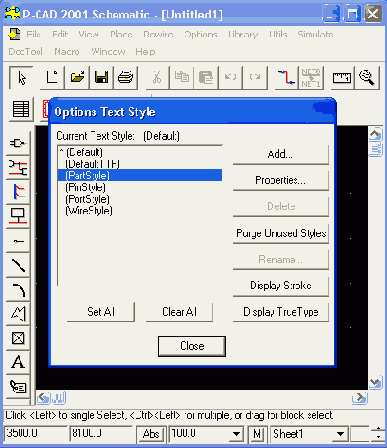The width and height of the screenshot is (387, 448).
Task: Select (Default) in style list
Action: point(140,152)
